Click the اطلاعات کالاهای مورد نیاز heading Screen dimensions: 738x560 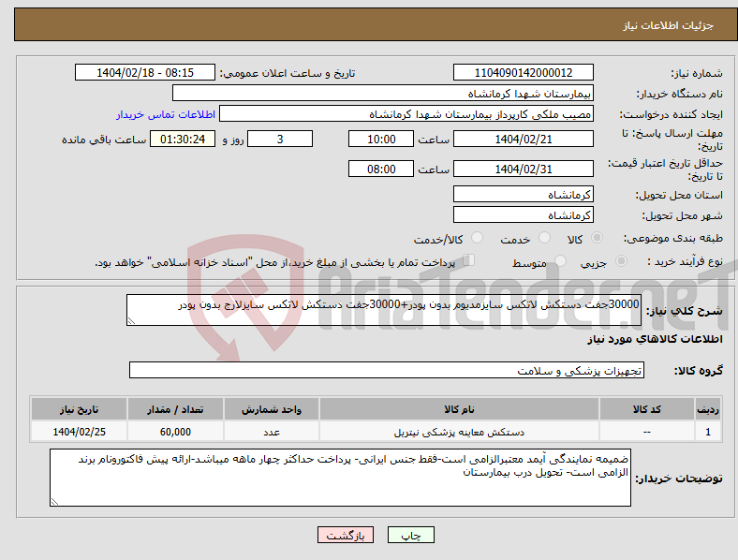click(655, 339)
